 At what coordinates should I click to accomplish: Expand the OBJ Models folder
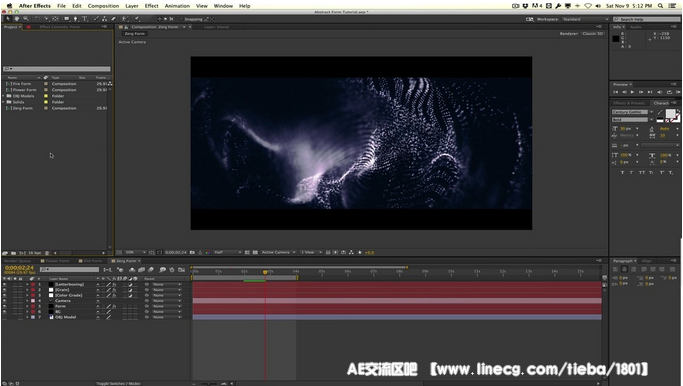pos(4,96)
